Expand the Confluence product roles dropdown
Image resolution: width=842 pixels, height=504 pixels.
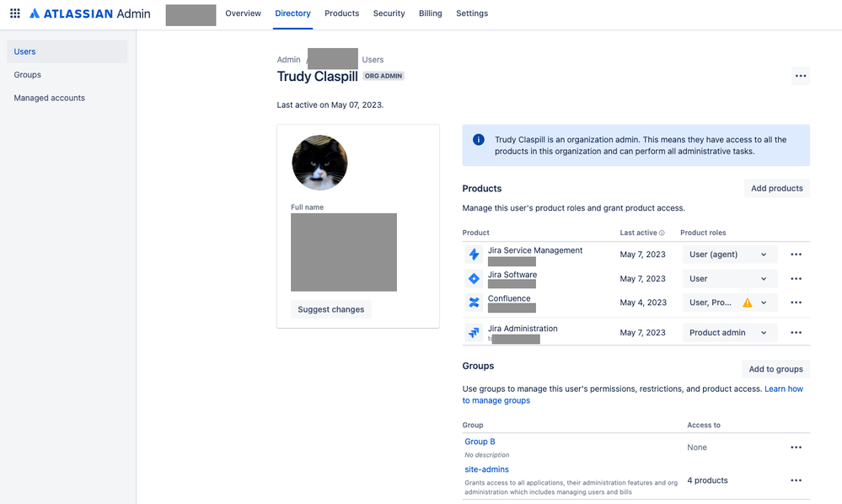(x=730, y=303)
